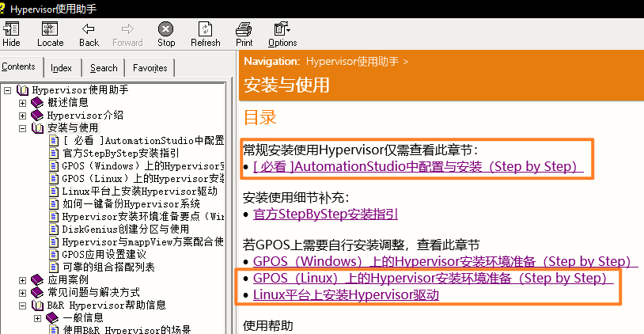The width and height of the screenshot is (644, 334).
Task: Expand the 常见问题与解决方式 node
Action: click(x=23, y=292)
